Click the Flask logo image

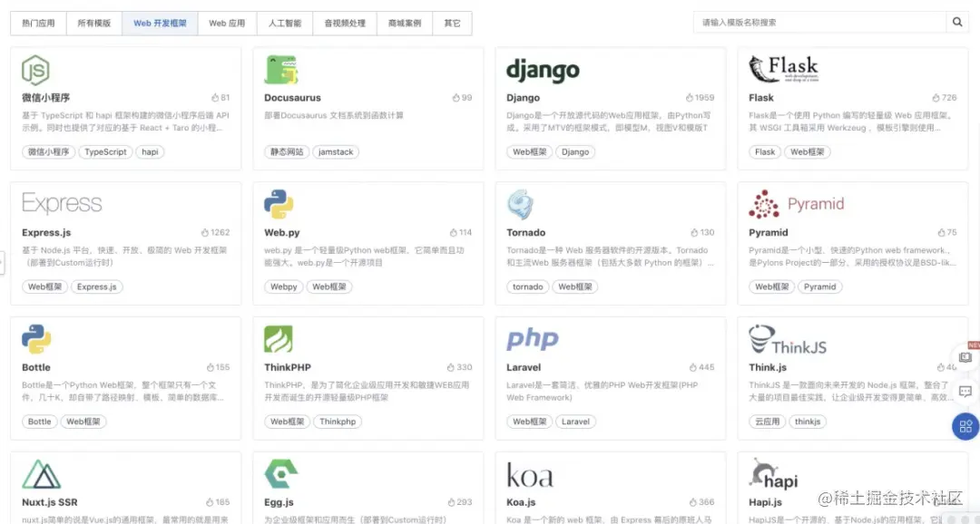click(x=784, y=69)
